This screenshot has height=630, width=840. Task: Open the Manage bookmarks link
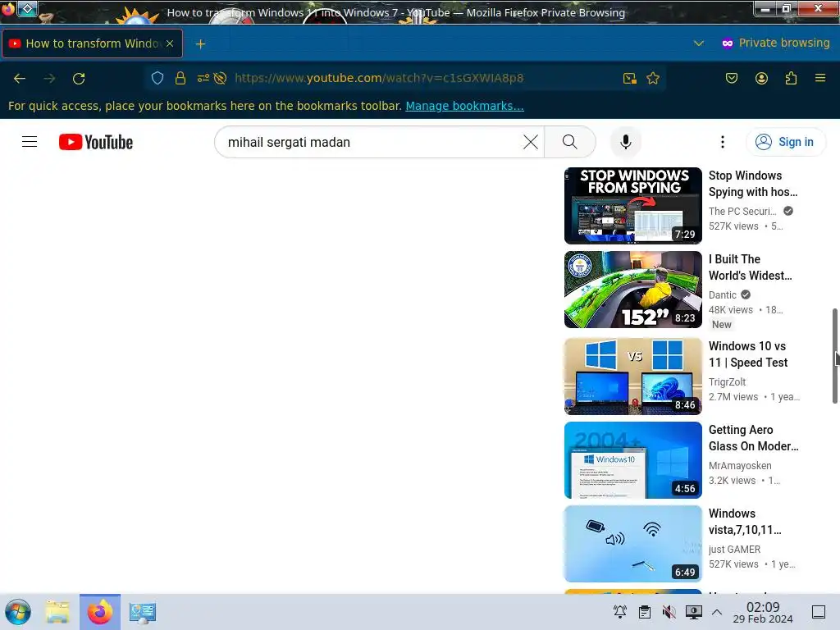(464, 106)
